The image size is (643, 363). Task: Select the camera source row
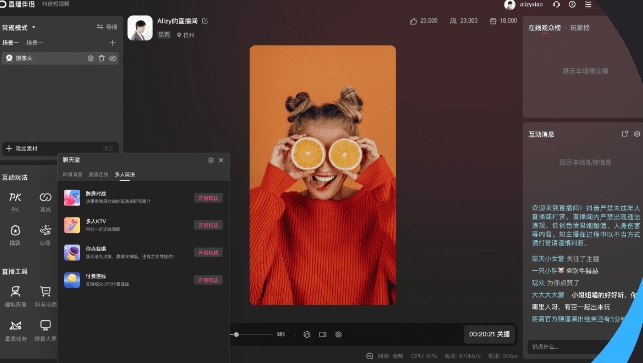click(60, 58)
